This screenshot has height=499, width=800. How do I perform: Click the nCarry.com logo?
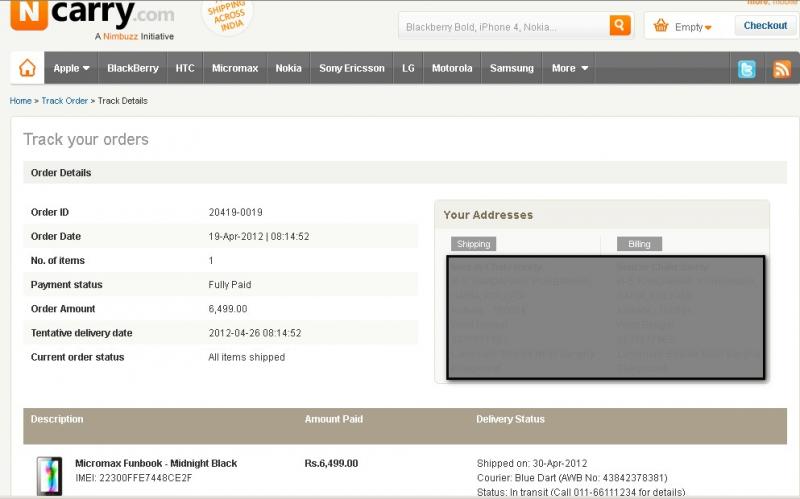pos(92,14)
